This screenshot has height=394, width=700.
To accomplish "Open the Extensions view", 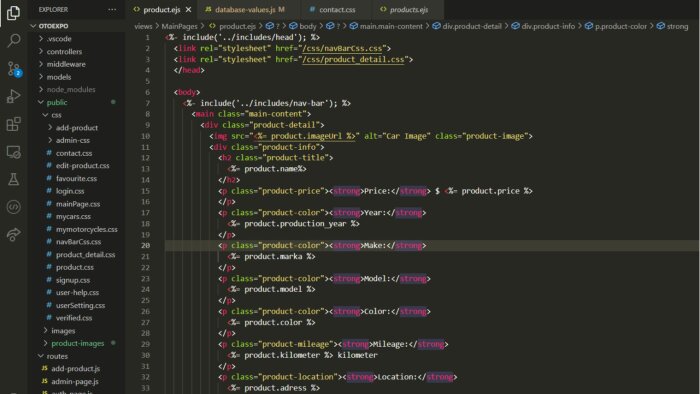I will click(13, 124).
